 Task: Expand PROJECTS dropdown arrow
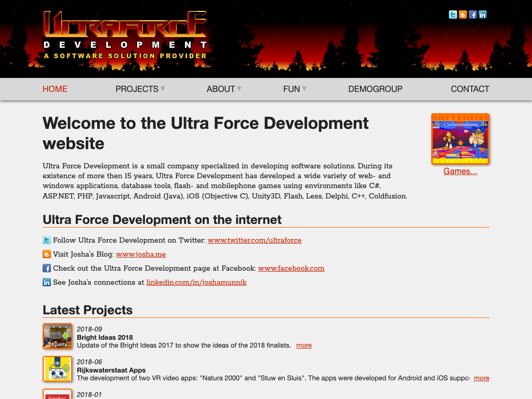tap(163, 88)
